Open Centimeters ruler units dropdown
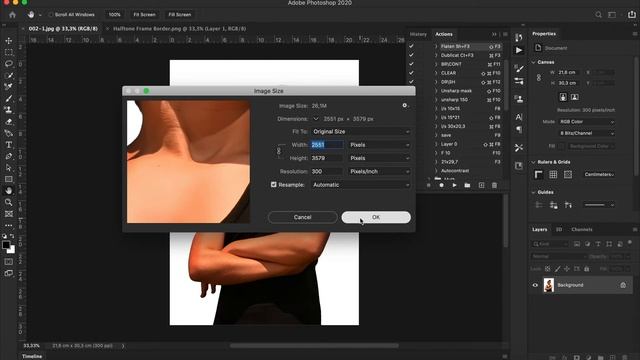 [x=599, y=174]
